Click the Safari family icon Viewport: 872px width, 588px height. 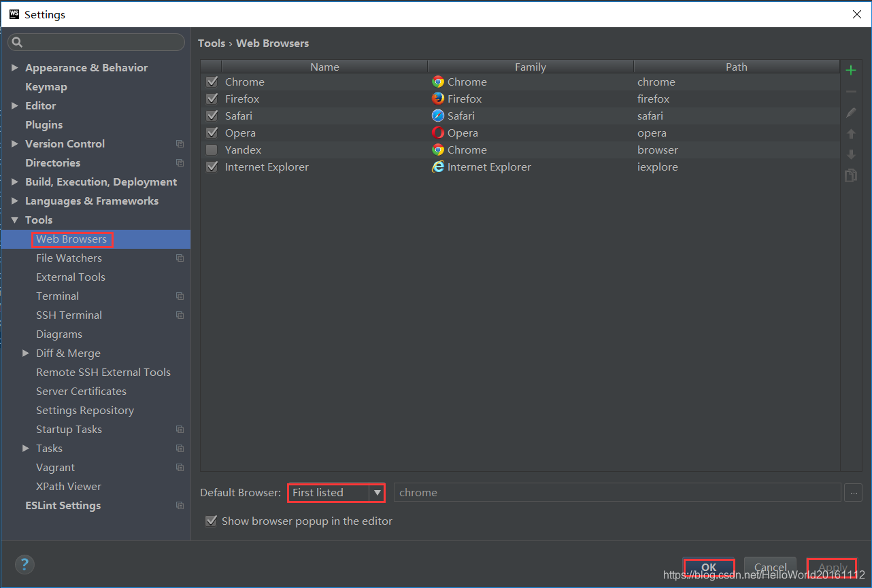[x=438, y=116]
